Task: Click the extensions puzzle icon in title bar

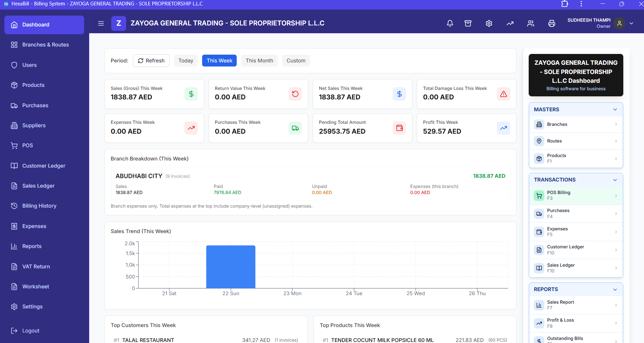Action: pyautogui.click(x=565, y=4)
